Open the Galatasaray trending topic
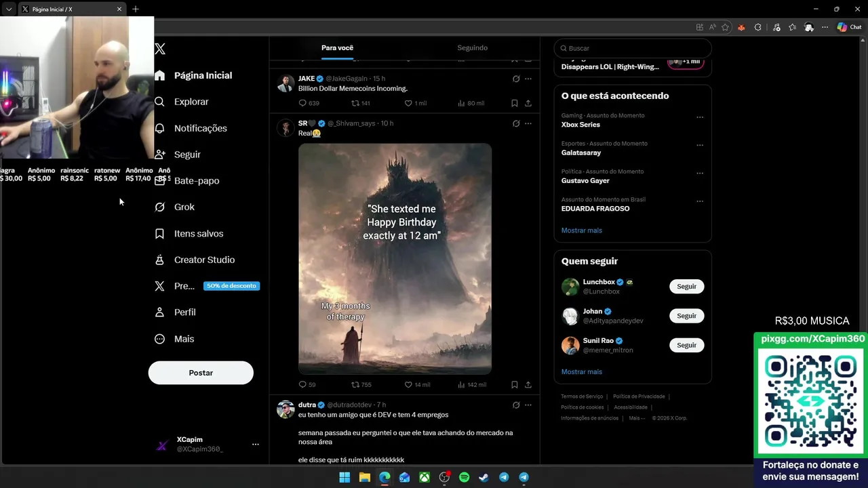The height and width of the screenshot is (488, 868). [x=581, y=152]
